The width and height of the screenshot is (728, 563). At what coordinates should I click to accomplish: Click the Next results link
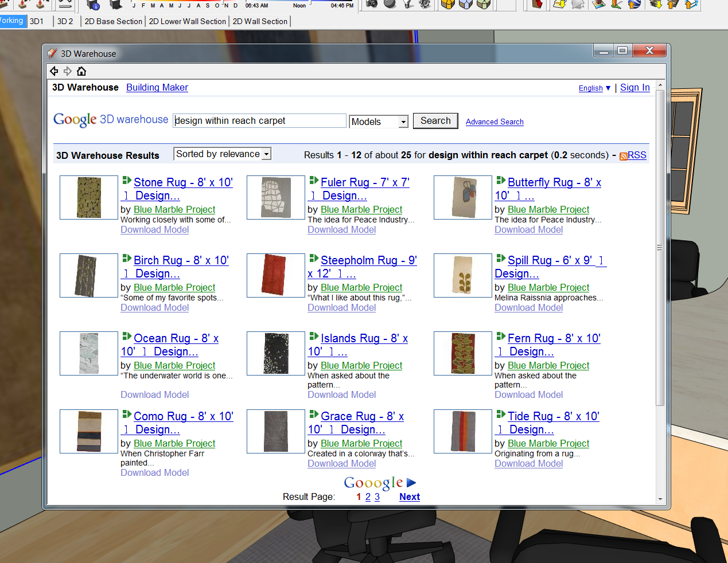click(x=410, y=497)
